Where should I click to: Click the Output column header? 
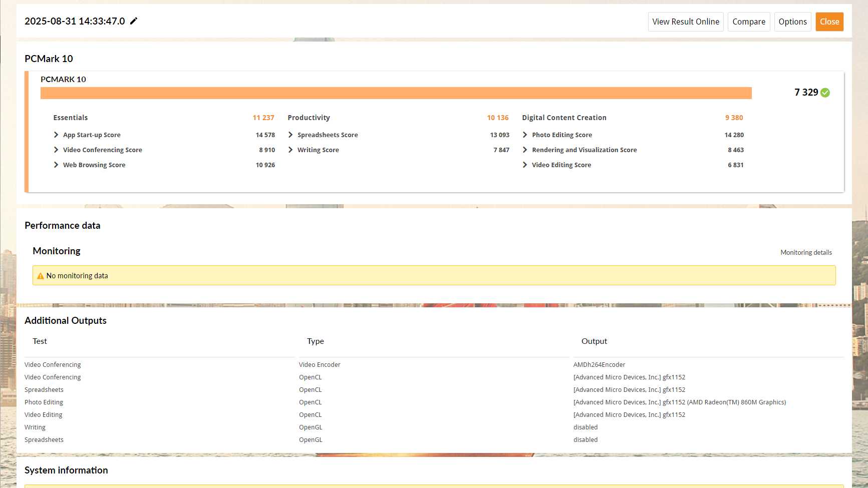click(594, 341)
